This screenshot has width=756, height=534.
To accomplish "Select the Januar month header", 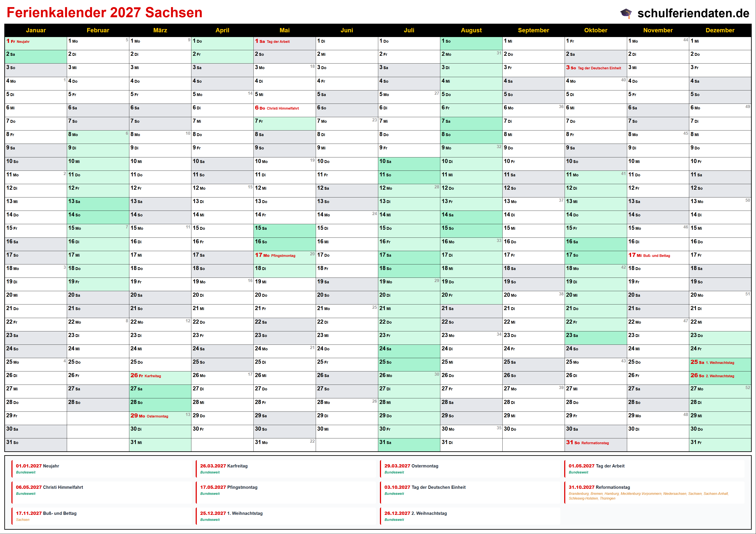I will click(x=36, y=30).
